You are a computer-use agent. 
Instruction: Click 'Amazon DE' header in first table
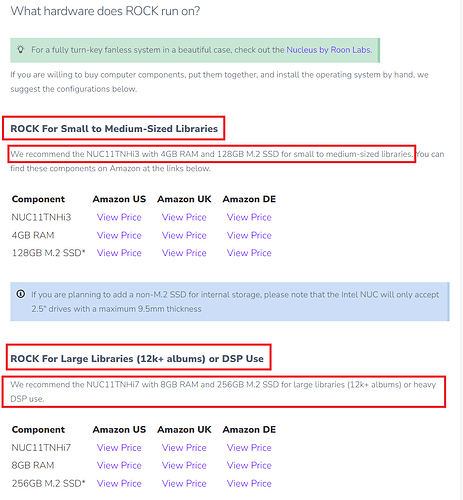(249, 199)
